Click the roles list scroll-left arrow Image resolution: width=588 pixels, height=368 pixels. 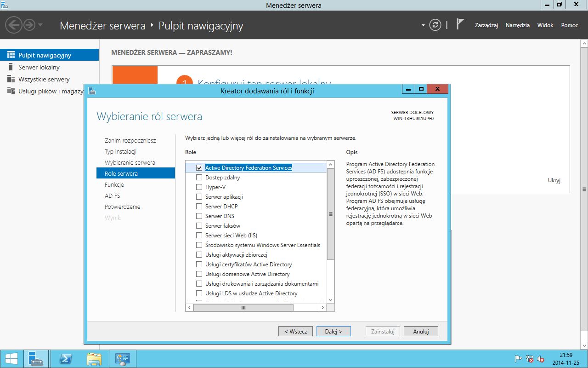(x=189, y=308)
